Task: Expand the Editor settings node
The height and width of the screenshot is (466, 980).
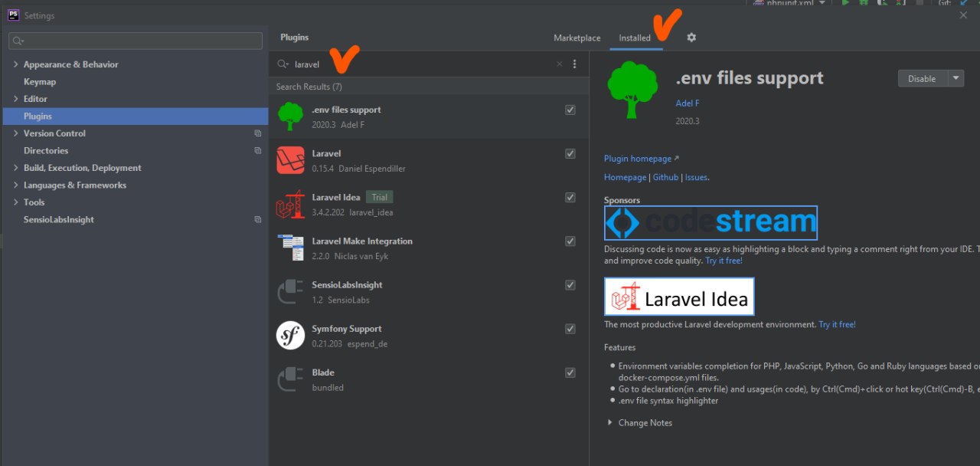Action: coord(15,99)
